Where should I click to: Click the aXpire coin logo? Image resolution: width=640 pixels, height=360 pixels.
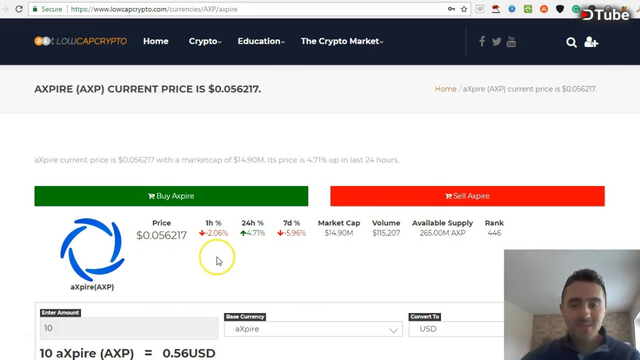coord(92,249)
